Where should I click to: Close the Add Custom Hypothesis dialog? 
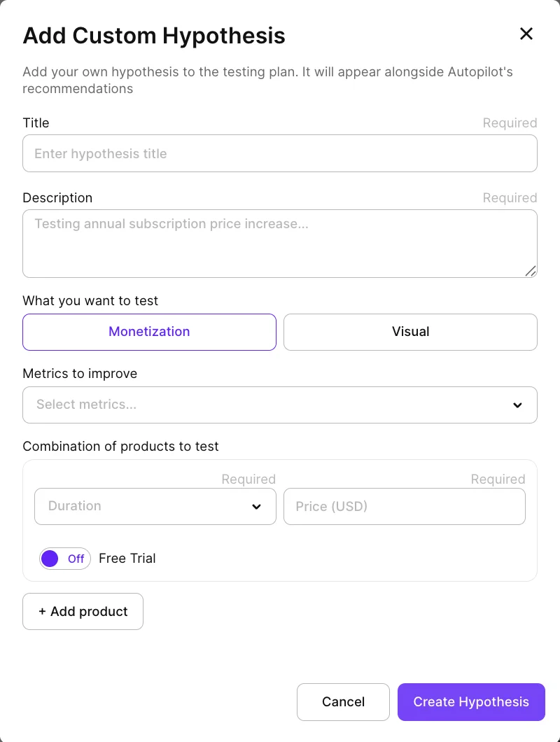click(526, 34)
